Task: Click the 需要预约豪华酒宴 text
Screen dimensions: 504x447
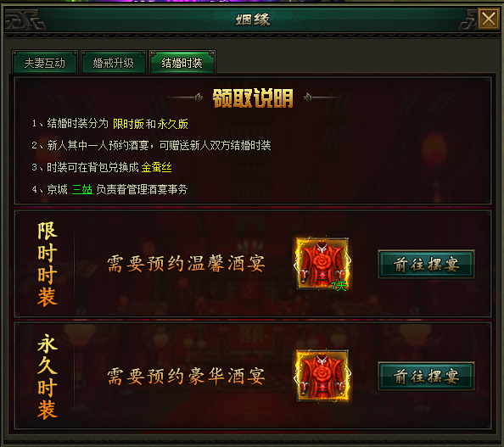Action: coord(187,377)
